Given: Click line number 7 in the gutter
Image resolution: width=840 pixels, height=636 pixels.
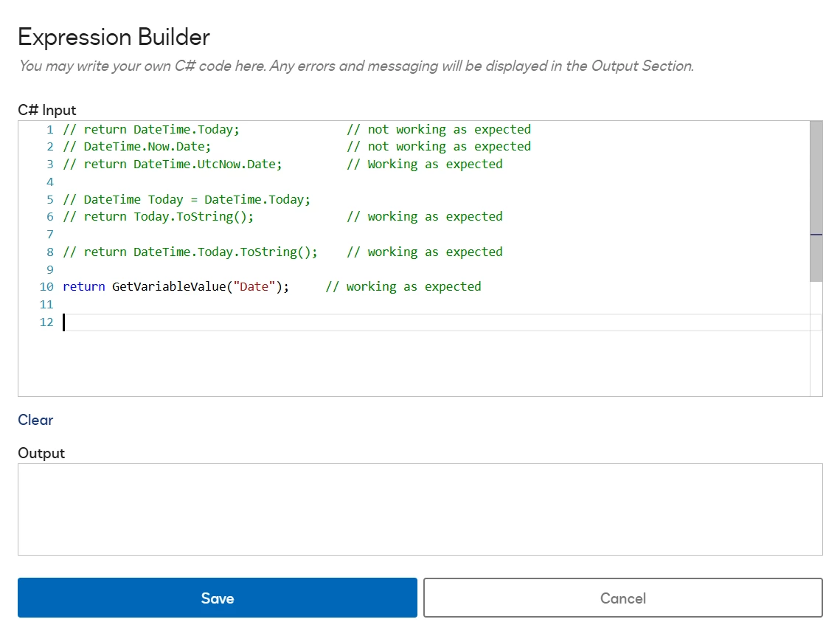Looking at the screenshot, I should tap(50, 234).
